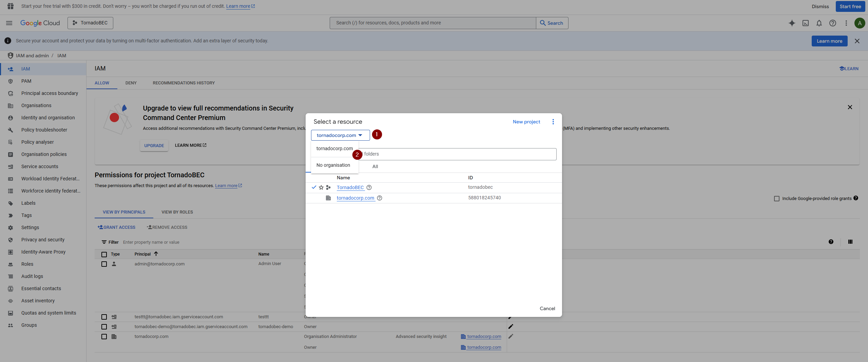
Task: Toggle the select-all checkbox in table header
Action: pos(104,254)
